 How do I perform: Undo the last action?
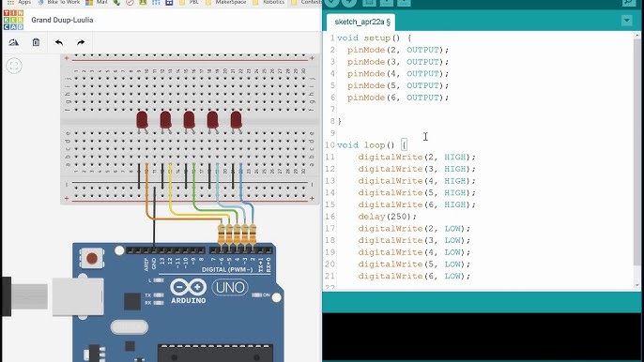[59, 42]
